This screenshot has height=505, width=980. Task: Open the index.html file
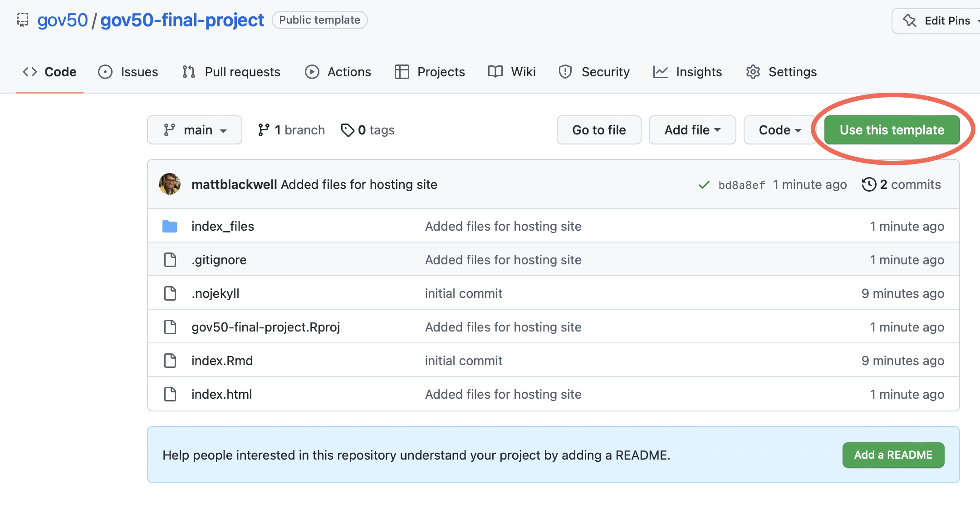(x=222, y=394)
